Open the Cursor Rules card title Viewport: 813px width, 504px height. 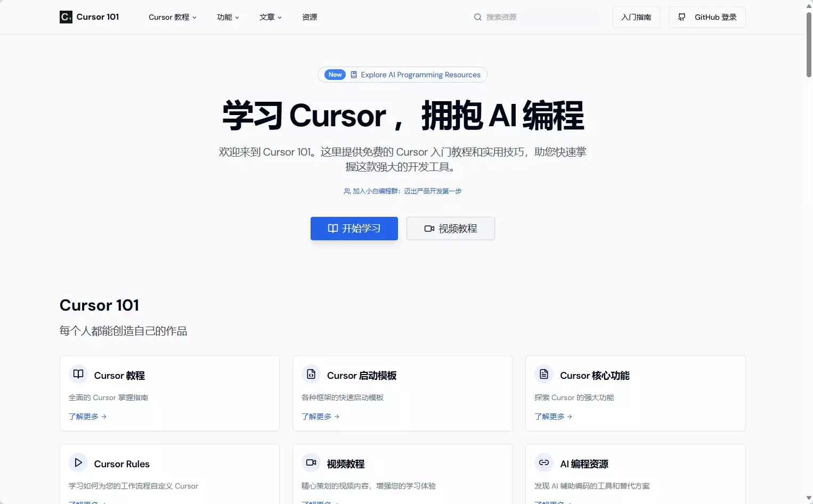point(122,464)
